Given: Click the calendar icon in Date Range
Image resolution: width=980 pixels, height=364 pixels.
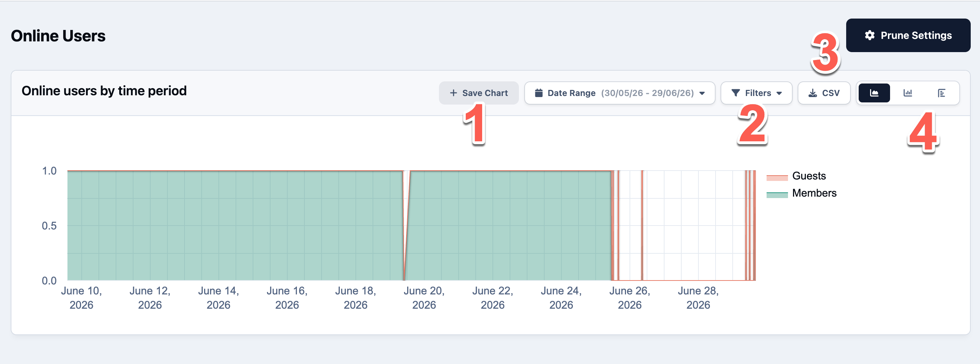Looking at the screenshot, I should coord(539,93).
